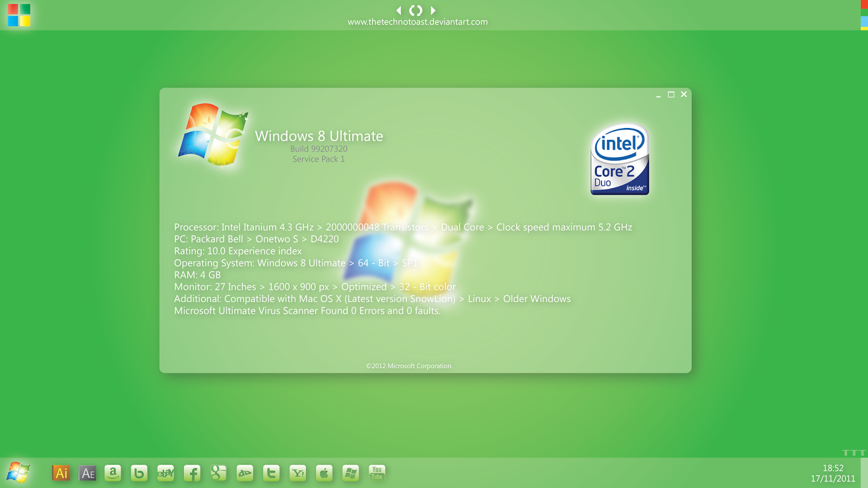Open the Facebook taskbar icon

click(192, 473)
